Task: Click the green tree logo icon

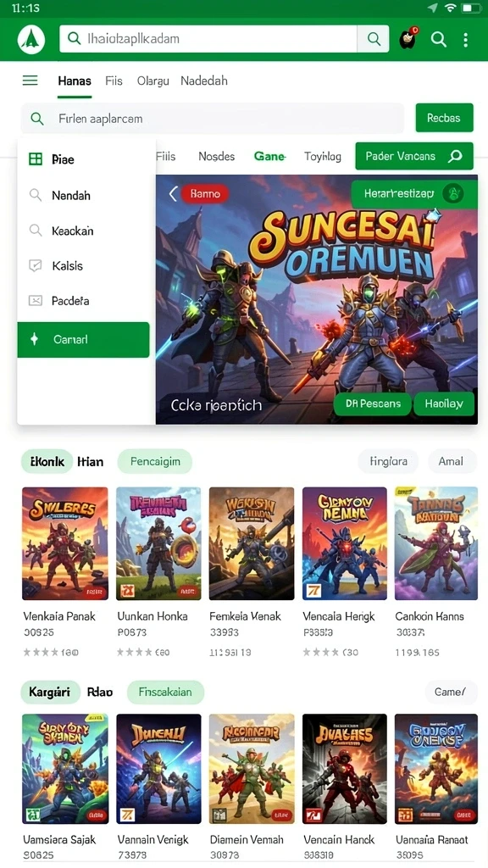Action: click(31, 39)
